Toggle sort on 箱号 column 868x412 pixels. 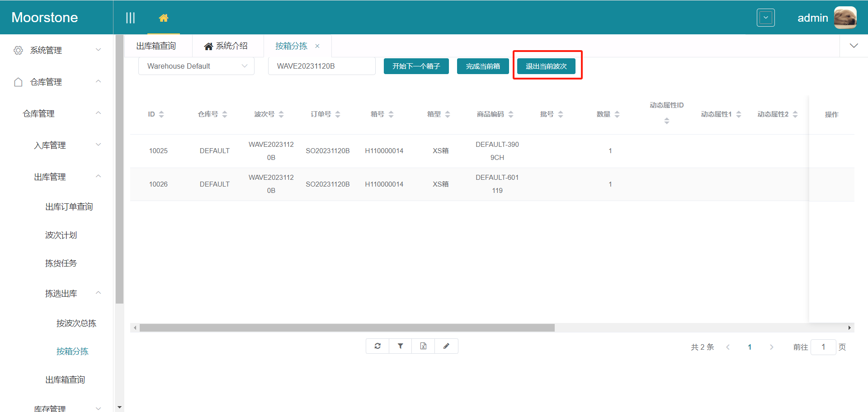coord(391,114)
